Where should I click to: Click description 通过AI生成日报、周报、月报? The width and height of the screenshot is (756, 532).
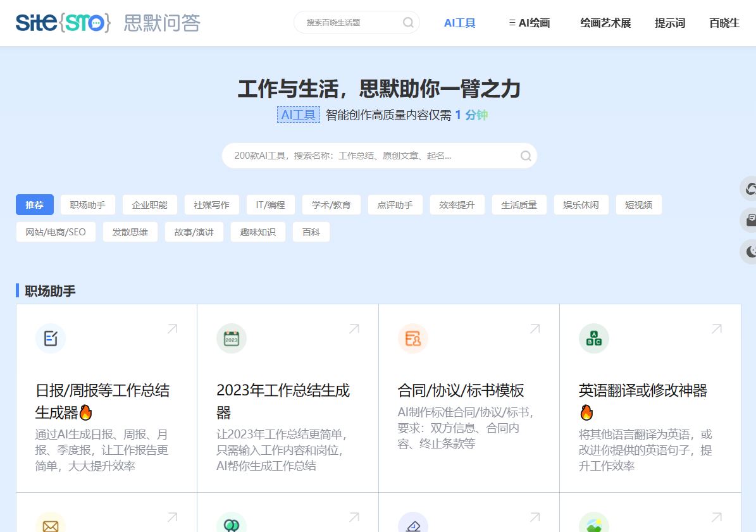(102, 450)
